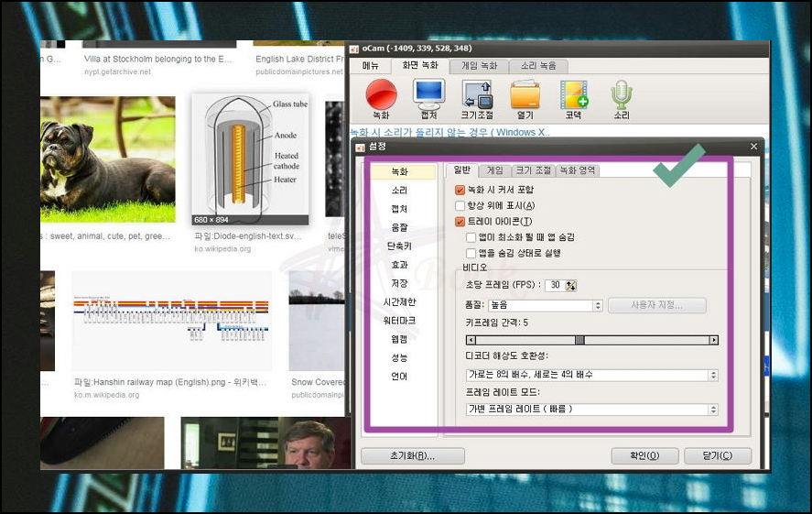Open the diode Glass tube diagram thumbnail
Image resolution: width=812 pixels, height=514 pixels.
tap(250, 159)
